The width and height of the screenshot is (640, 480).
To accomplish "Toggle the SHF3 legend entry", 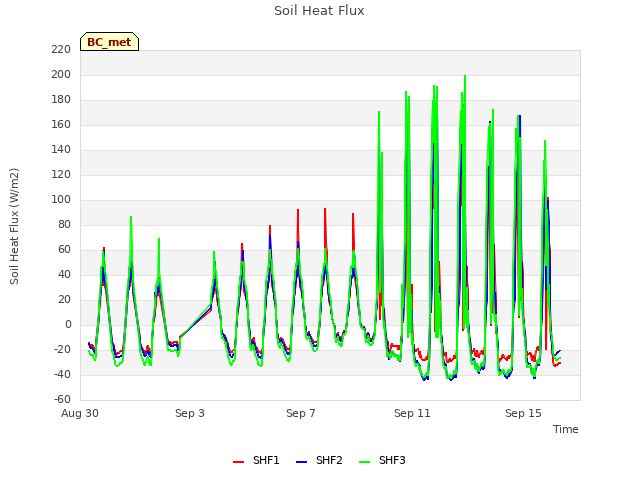I will tap(382, 460).
